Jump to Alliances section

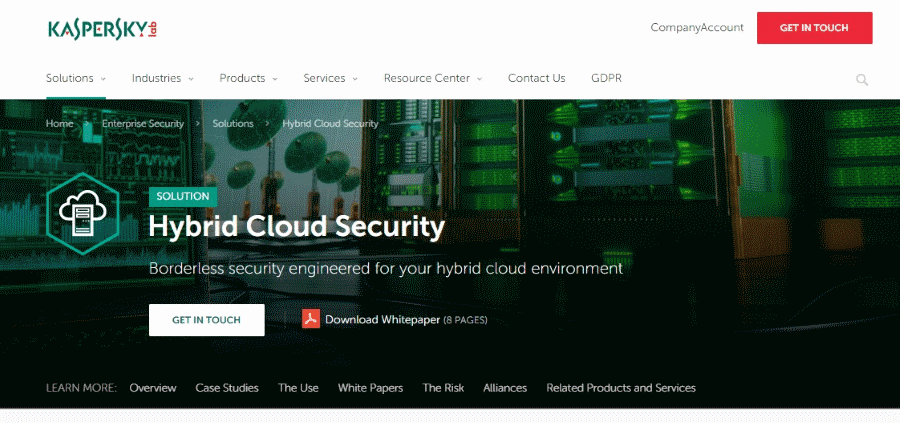tap(505, 388)
